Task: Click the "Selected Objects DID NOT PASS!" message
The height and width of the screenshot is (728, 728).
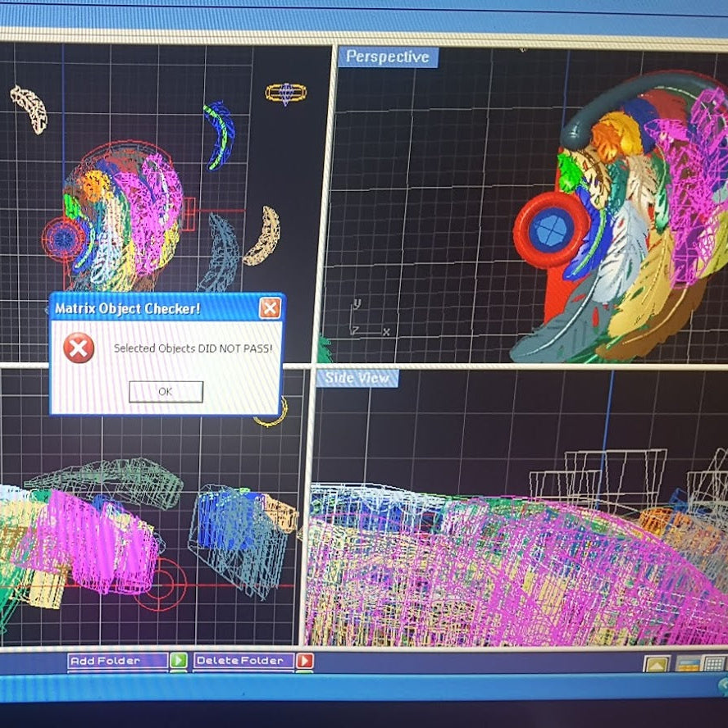Action: coord(193,348)
